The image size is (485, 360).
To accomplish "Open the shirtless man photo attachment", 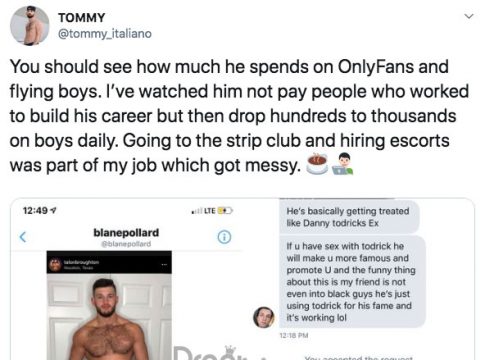I will tap(109, 317).
